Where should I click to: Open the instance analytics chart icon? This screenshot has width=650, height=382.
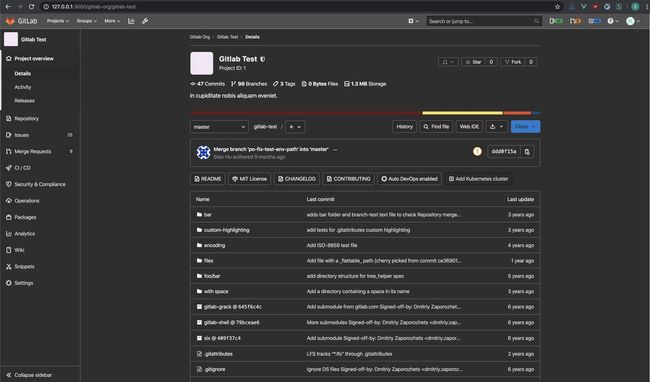click(x=131, y=21)
